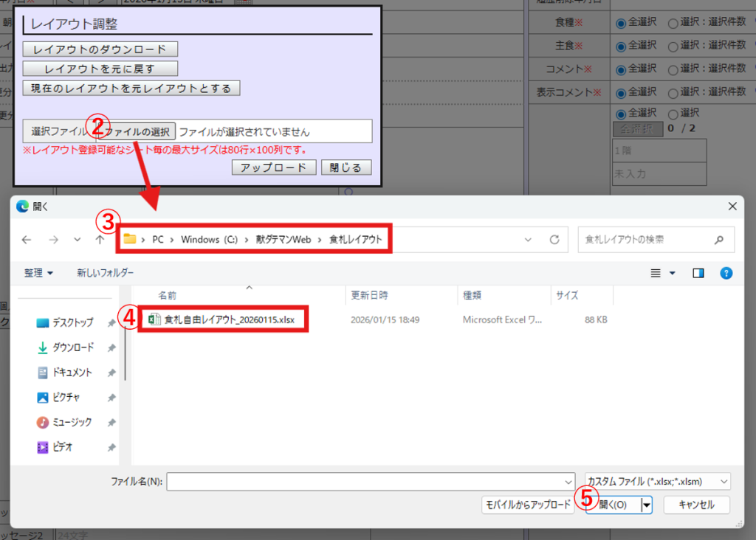Select 選択:選択件数 radio button for 主食

tap(673, 46)
